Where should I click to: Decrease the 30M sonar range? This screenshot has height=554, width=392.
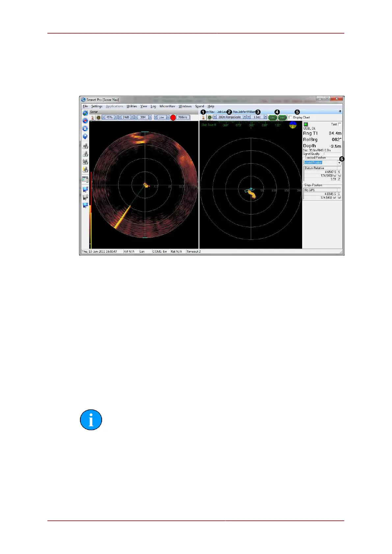136,117
